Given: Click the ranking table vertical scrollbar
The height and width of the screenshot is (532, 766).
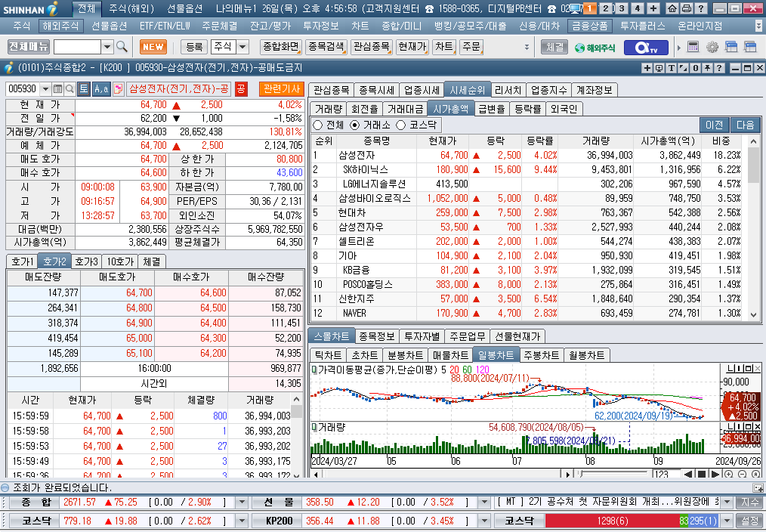Looking at the screenshot, I should point(753,228).
